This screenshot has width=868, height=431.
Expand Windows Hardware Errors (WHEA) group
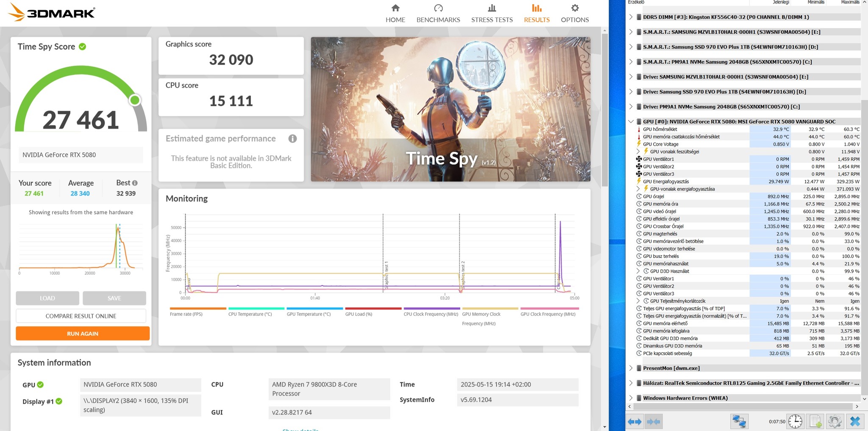tap(631, 398)
